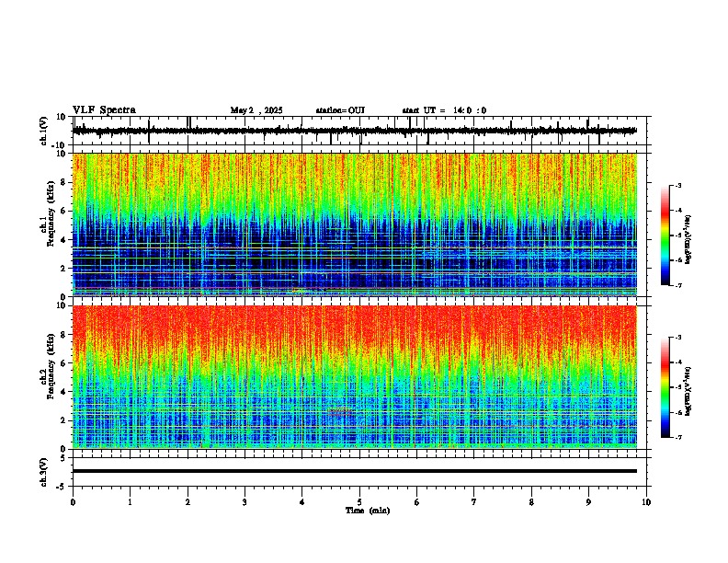The width and height of the screenshot is (728, 563).
Task: Click the "-7" tick on ch.1 colorbar
Action: [677, 285]
